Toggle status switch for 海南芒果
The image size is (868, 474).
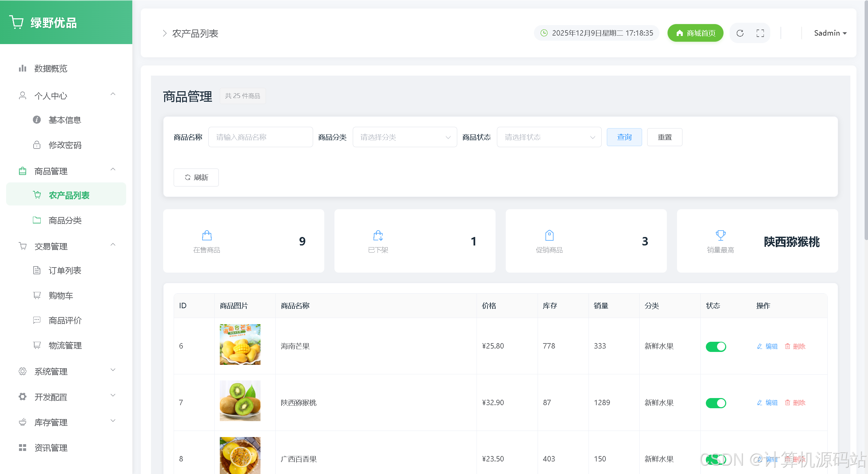click(x=716, y=347)
